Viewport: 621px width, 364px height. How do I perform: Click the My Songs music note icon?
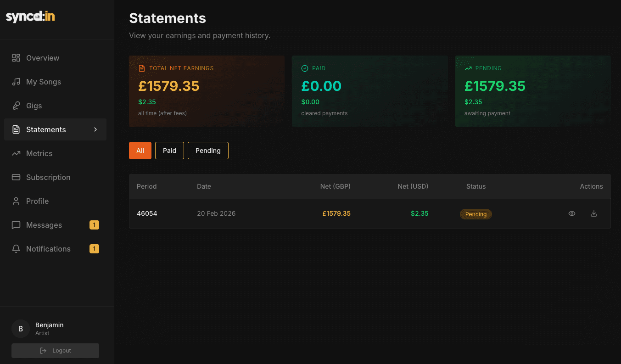click(16, 82)
